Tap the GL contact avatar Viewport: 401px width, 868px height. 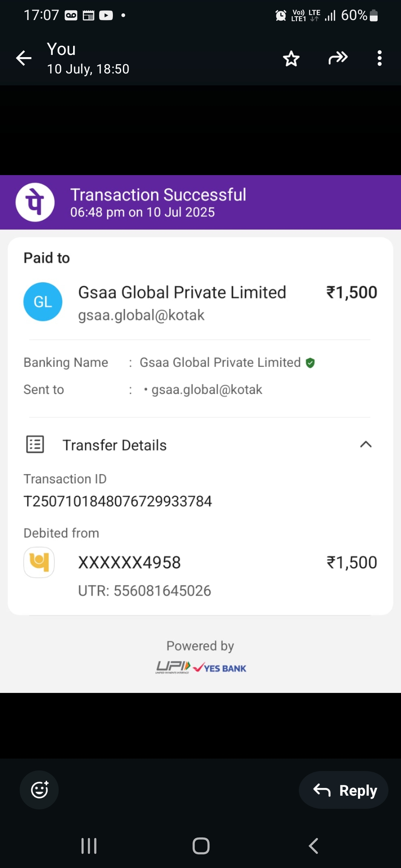pos(43,302)
